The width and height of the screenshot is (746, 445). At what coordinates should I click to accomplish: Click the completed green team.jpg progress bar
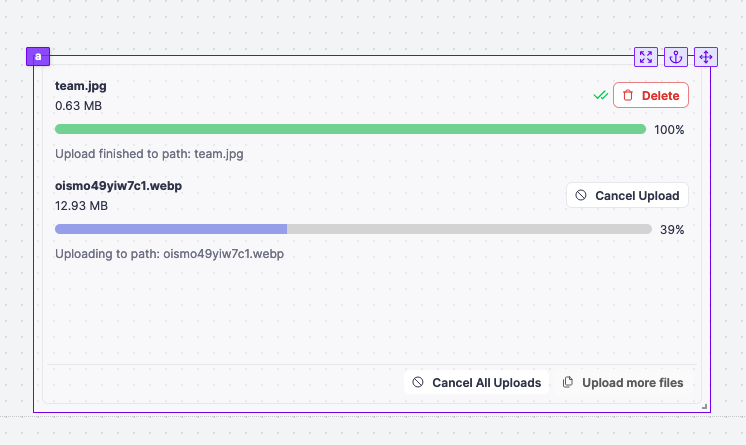(350, 129)
